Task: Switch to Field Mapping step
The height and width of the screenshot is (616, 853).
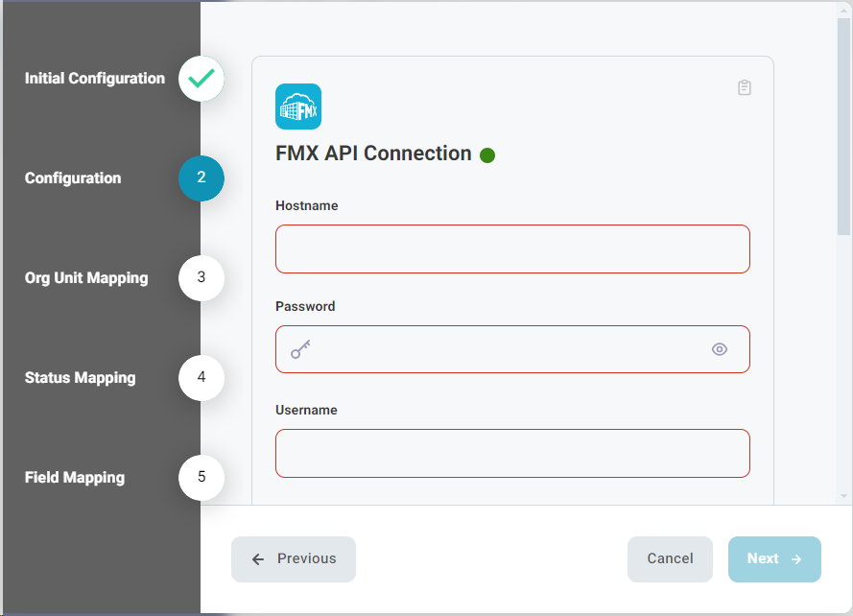Action: click(x=75, y=478)
